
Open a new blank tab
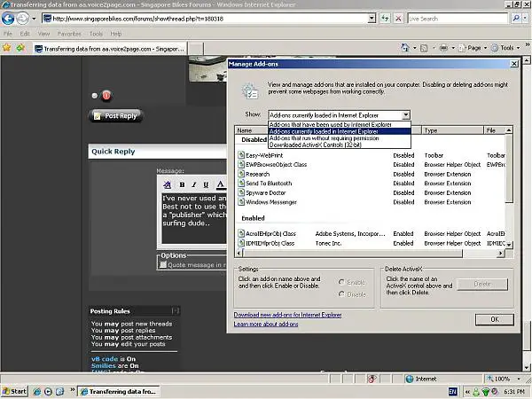coord(196,49)
